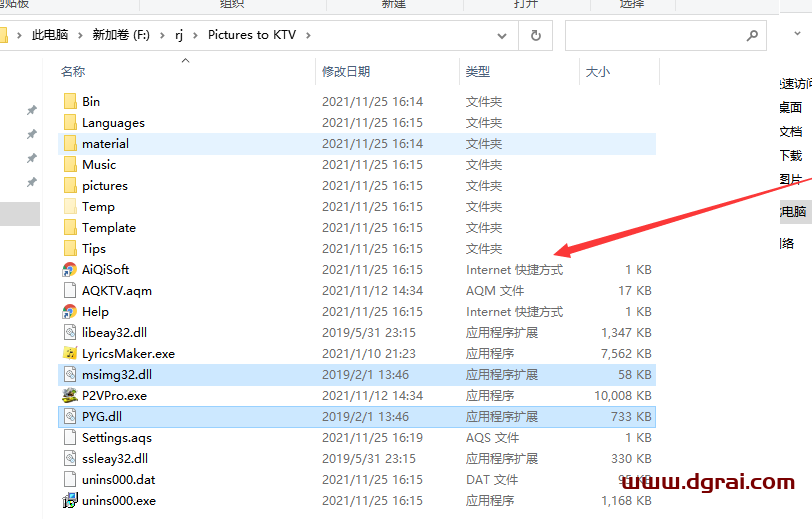The height and width of the screenshot is (519, 812).
Task: Select the pictures folder icon
Action: pyautogui.click(x=70, y=185)
